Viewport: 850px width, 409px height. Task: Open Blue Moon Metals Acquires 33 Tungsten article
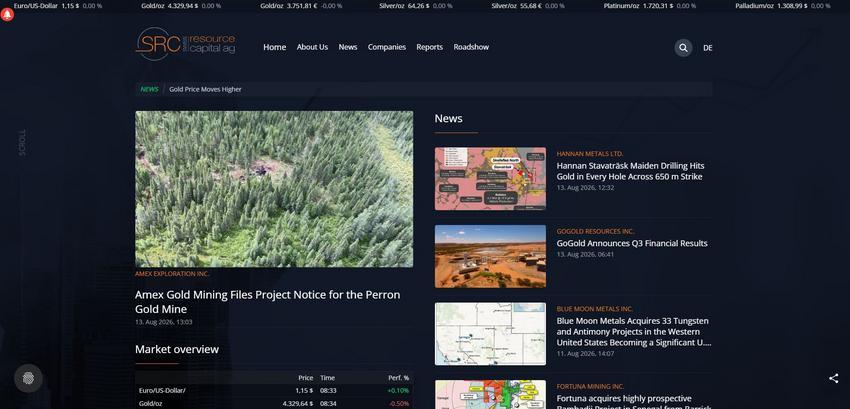click(634, 331)
